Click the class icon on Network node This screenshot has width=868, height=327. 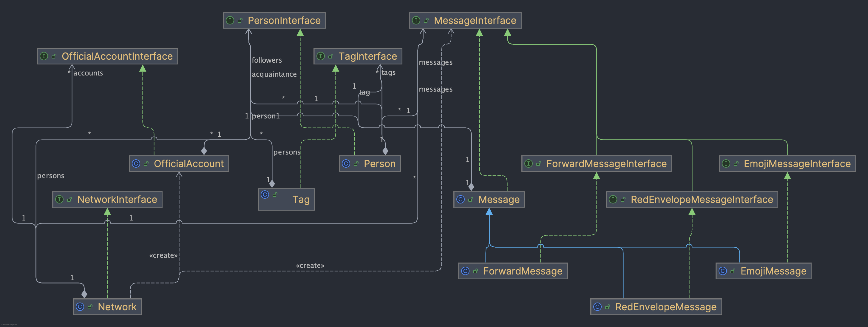click(80, 307)
